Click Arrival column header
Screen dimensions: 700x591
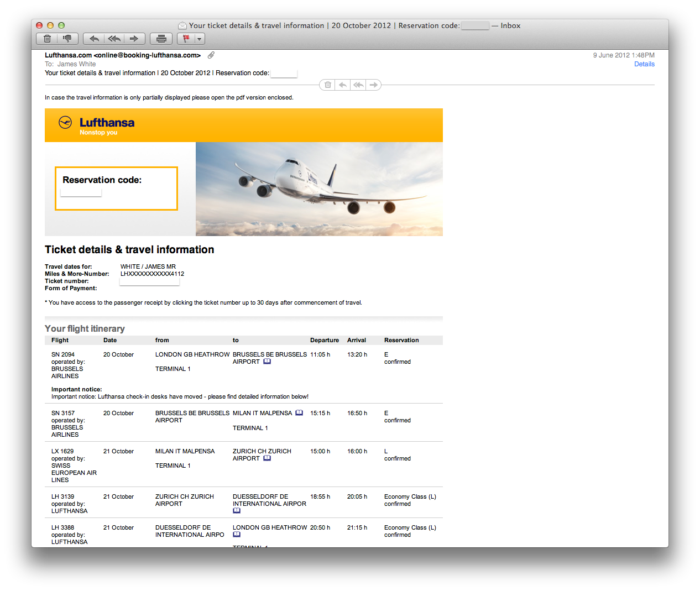coord(357,340)
